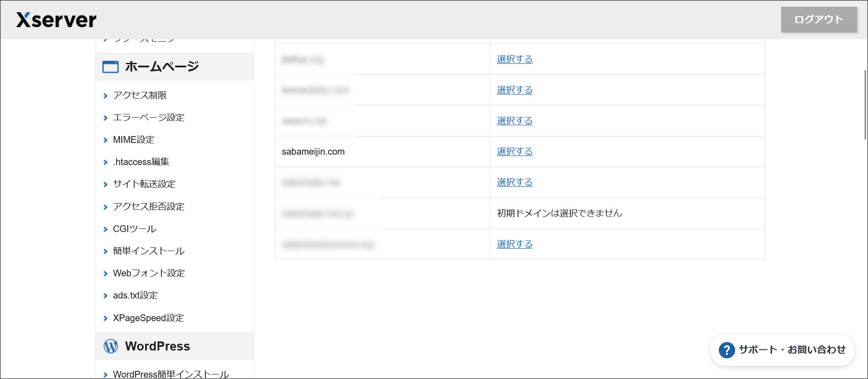868x379 pixels.
Task: Click the WordPress logo icon
Action: coord(111,346)
